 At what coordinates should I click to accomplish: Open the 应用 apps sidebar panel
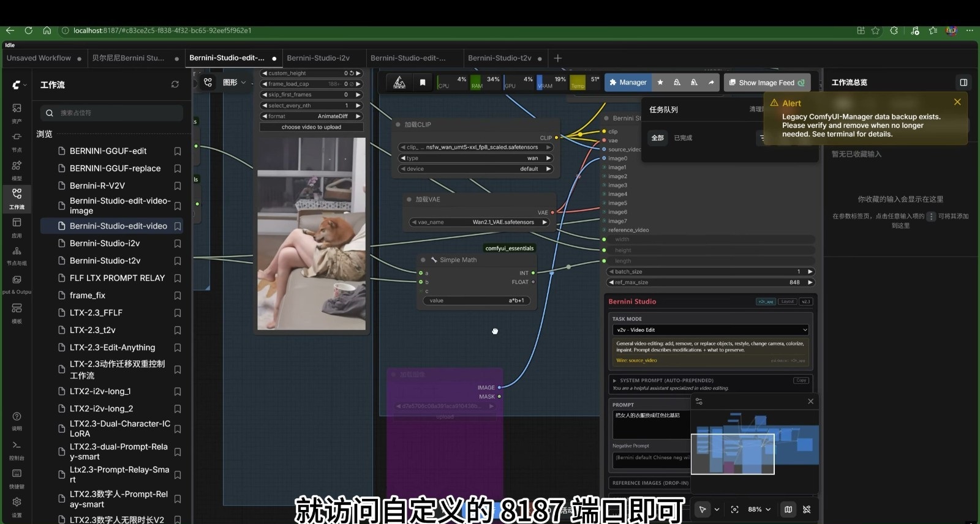point(17,227)
